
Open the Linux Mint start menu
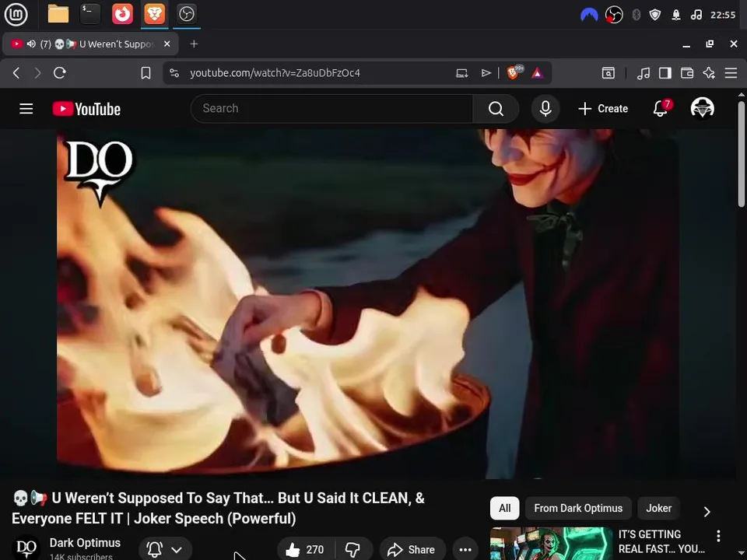[x=16, y=14]
